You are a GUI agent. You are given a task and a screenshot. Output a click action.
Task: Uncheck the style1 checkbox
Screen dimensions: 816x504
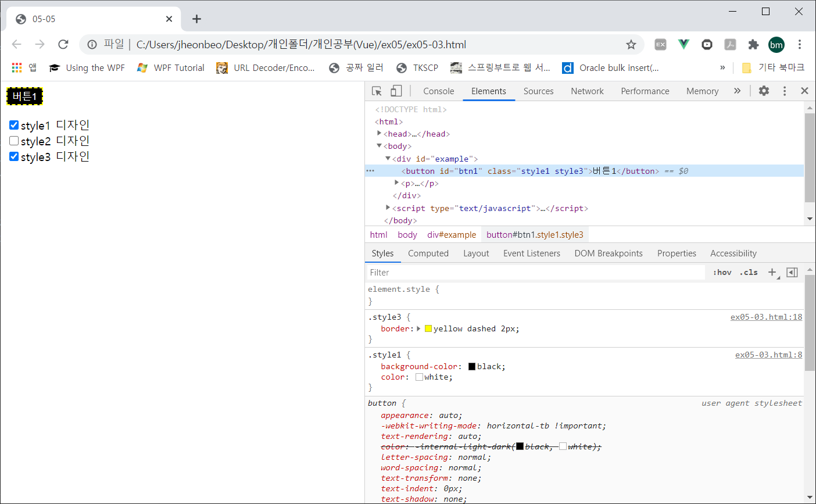(14, 125)
